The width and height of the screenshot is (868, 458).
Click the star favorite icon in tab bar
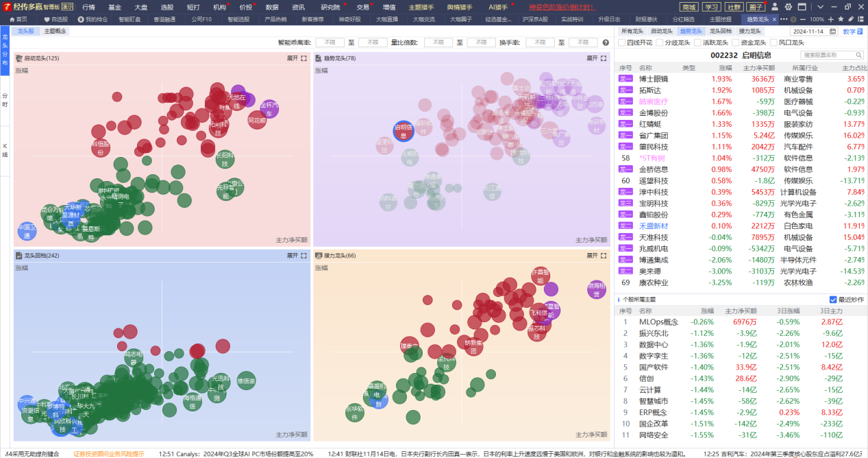point(841,19)
